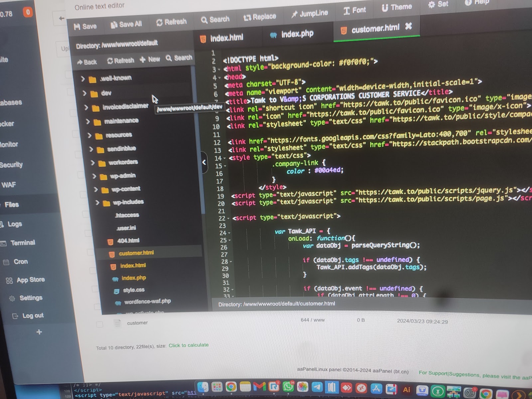Screen dimensions: 532x399
Task: Go Back in the file directory panel
Action: click(86, 62)
